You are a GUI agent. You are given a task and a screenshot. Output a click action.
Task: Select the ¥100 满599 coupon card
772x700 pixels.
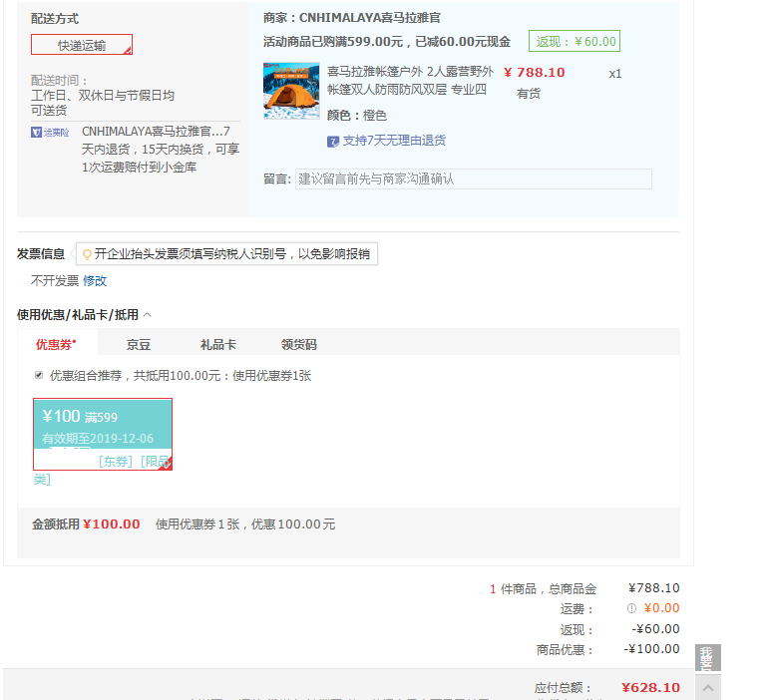(103, 434)
